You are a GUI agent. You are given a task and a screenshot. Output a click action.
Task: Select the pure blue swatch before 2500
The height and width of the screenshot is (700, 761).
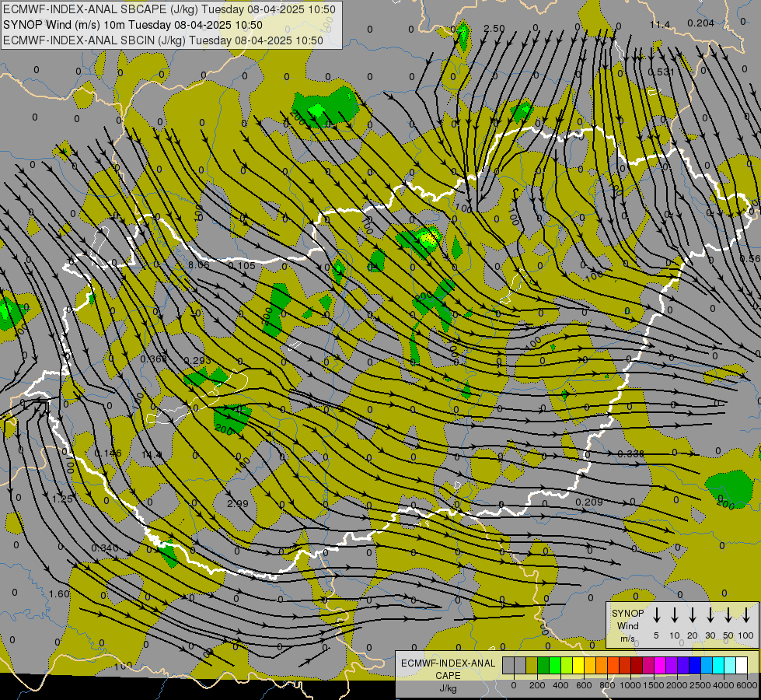click(x=695, y=665)
